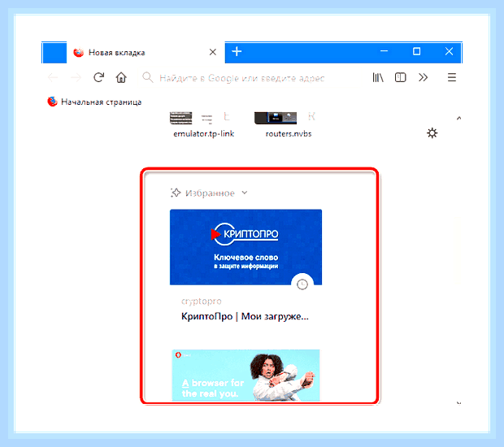Viewport: 504px width, 447px height.
Task: Click the search magnifier icon
Action: [x=147, y=77]
